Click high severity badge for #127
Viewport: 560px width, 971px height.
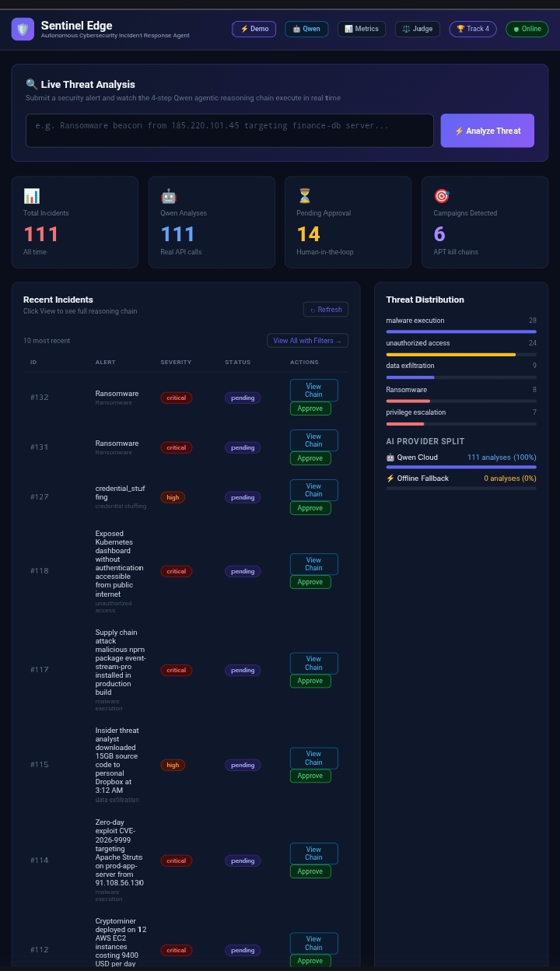click(173, 497)
